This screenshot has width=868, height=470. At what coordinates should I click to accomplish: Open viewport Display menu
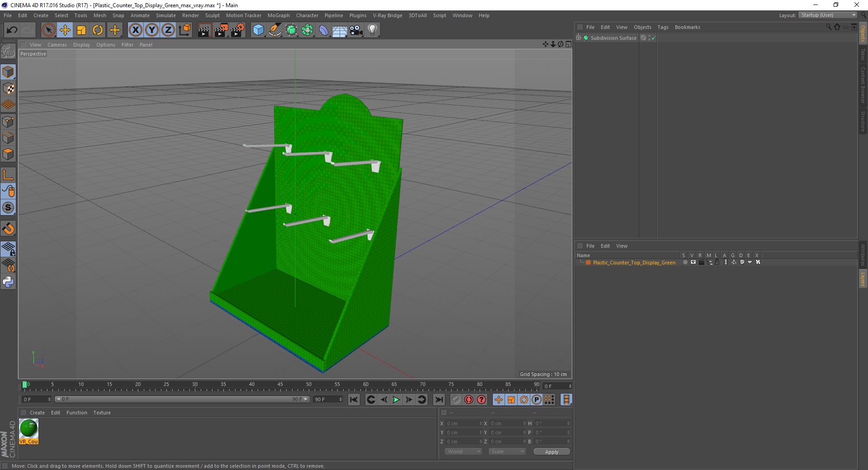(81, 45)
